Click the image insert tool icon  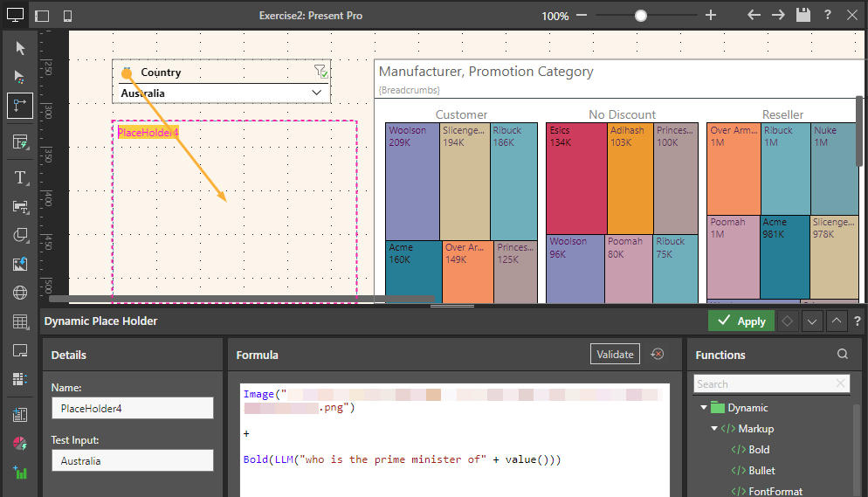click(20, 264)
